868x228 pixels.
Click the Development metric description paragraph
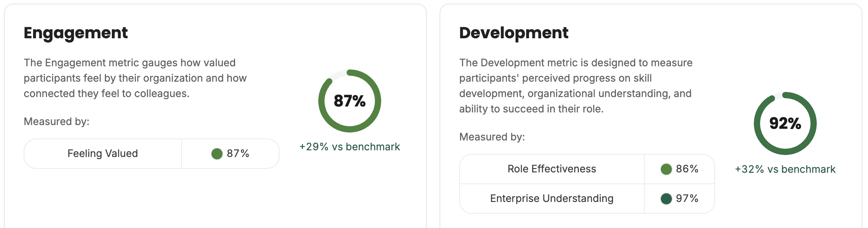point(576,86)
